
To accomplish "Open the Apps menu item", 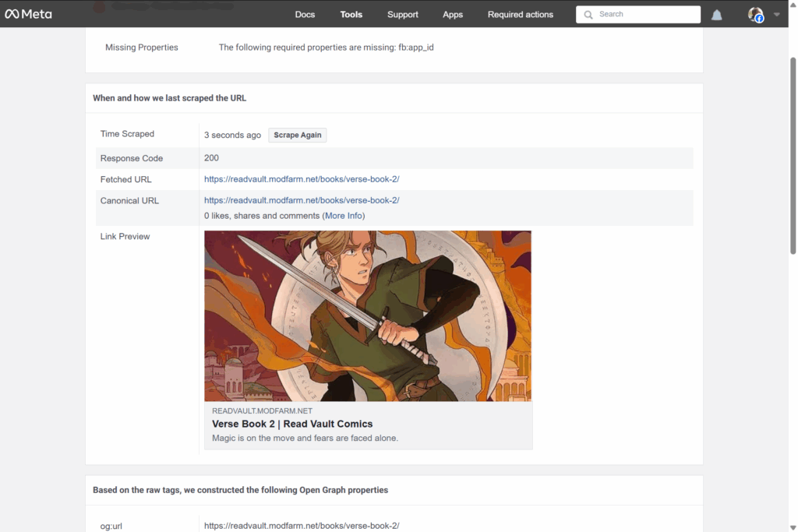I will [x=453, y=15].
